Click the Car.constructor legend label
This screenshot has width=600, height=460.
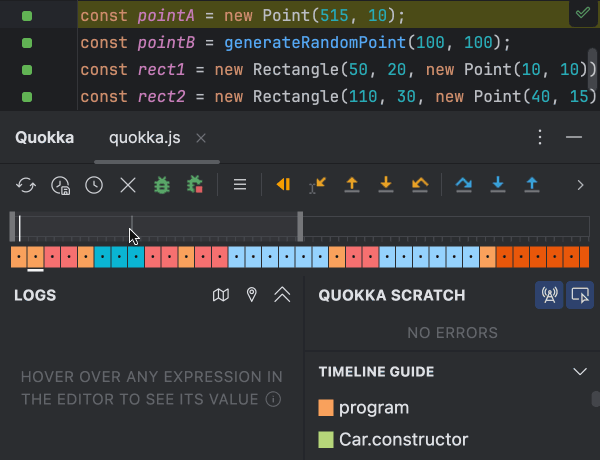(x=403, y=440)
